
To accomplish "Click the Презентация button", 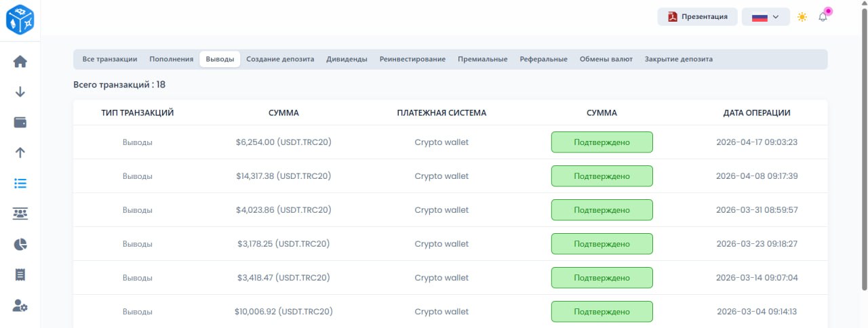I will 698,17.
